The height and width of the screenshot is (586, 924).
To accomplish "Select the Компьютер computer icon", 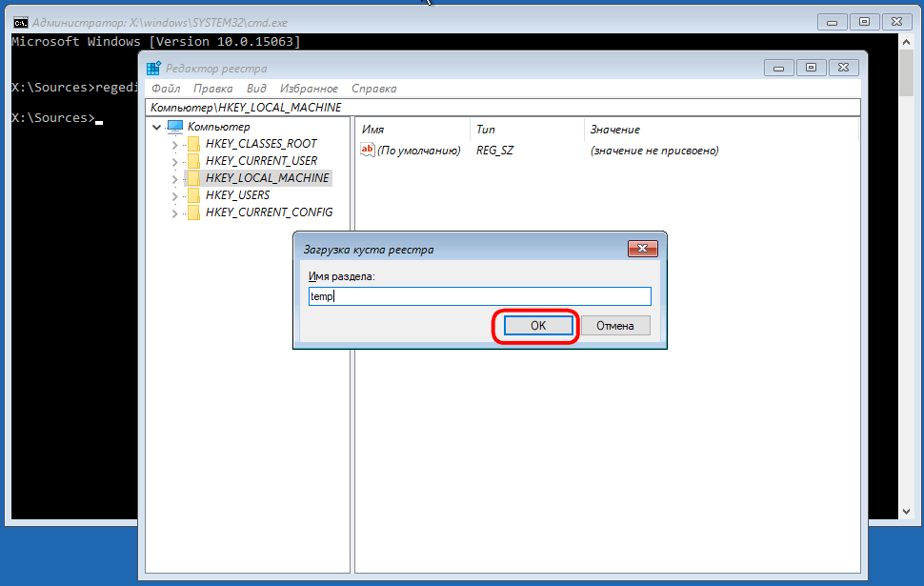I will pyautogui.click(x=175, y=127).
